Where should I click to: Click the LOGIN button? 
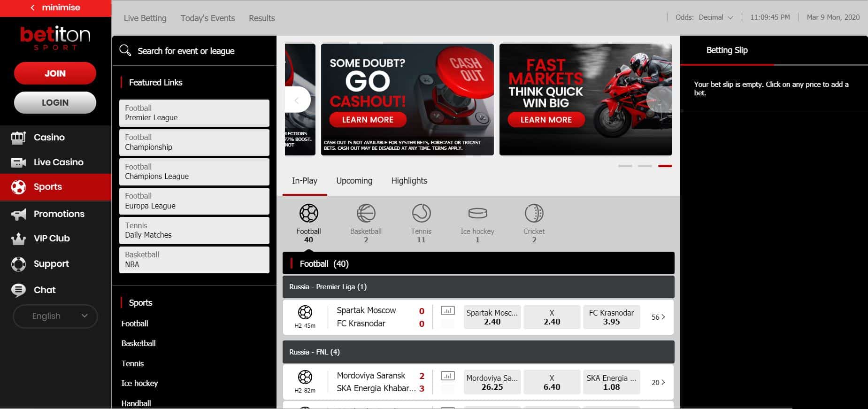55,102
